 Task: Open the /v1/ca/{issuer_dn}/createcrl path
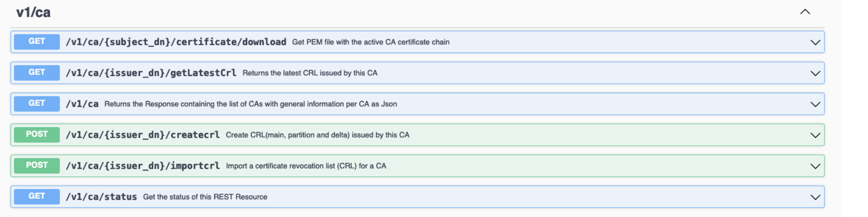[143, 135]
